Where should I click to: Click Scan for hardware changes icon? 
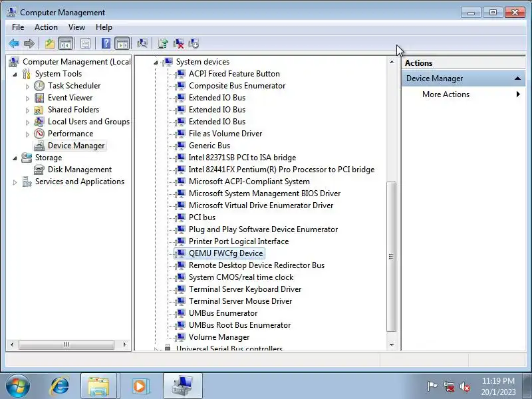tap(142, 43)
